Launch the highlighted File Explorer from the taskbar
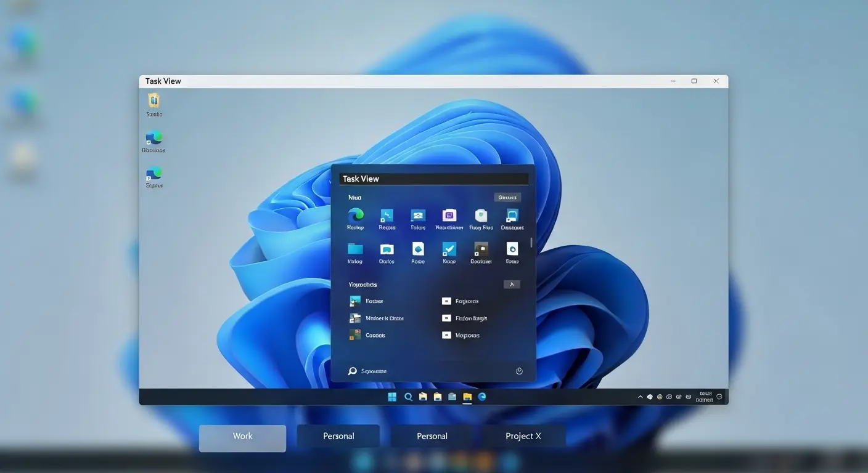 pyautogui.click(x=467, y=397)
